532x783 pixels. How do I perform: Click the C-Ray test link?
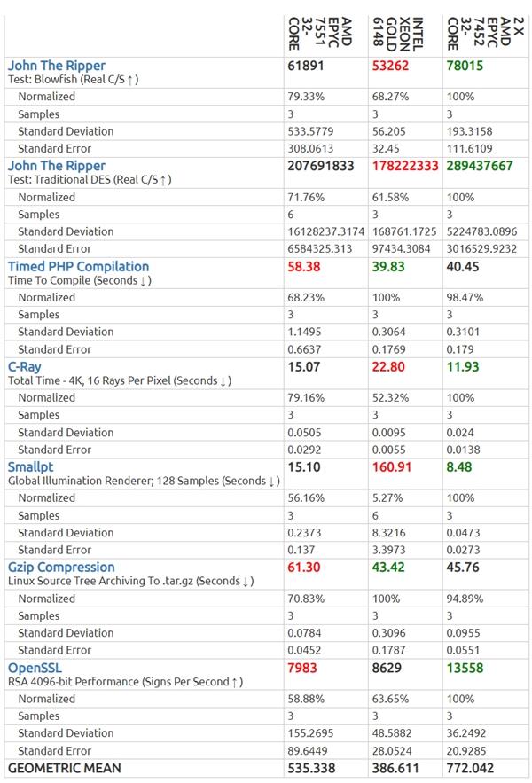[25, 366]
